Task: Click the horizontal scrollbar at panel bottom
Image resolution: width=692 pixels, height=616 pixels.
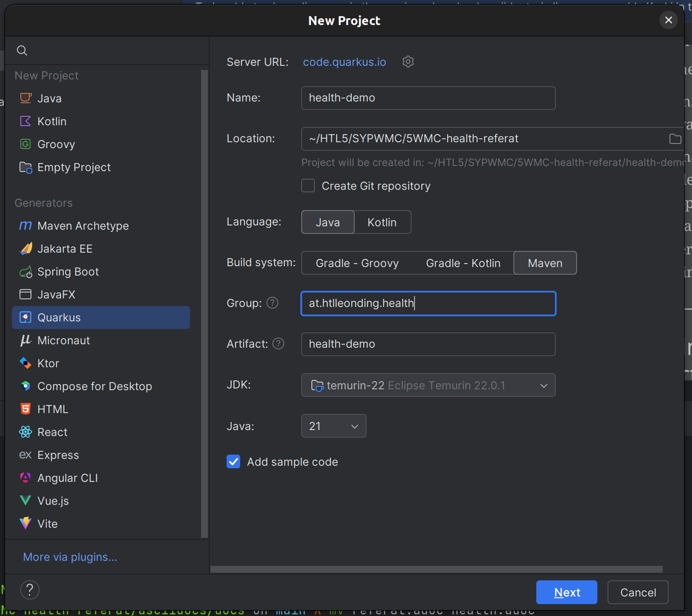Action: pos(436,569)
